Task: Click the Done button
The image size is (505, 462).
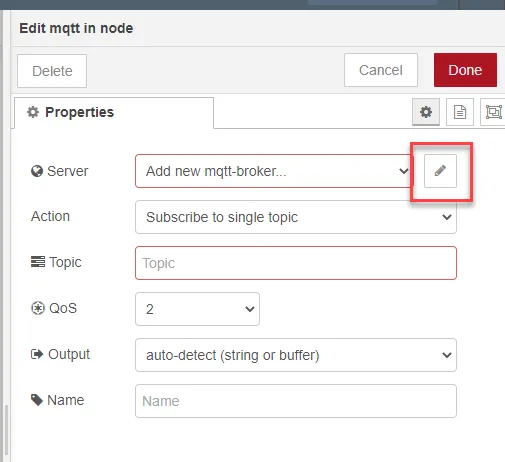Action: click(465, 70)
